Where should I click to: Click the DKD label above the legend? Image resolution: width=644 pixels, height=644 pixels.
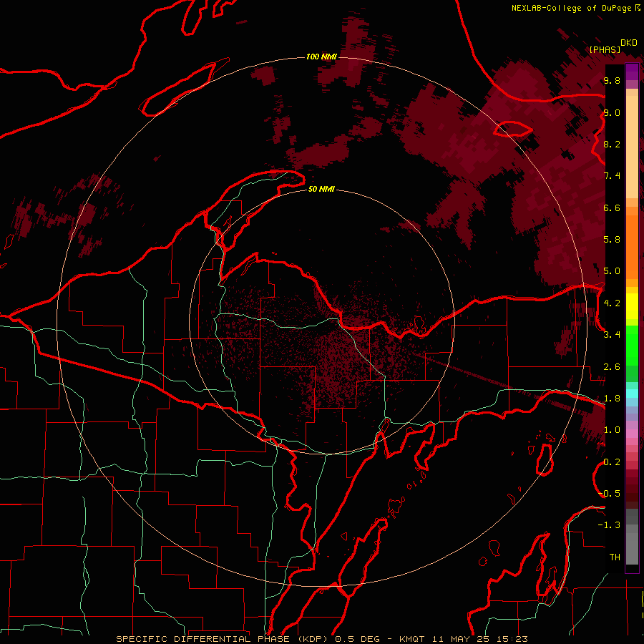[629, 43]
